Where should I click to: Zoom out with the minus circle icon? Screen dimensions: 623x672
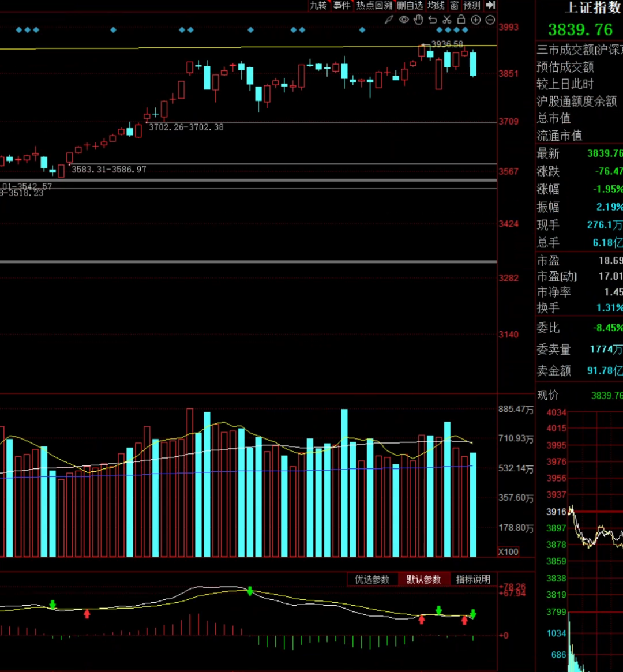(490, 20)
